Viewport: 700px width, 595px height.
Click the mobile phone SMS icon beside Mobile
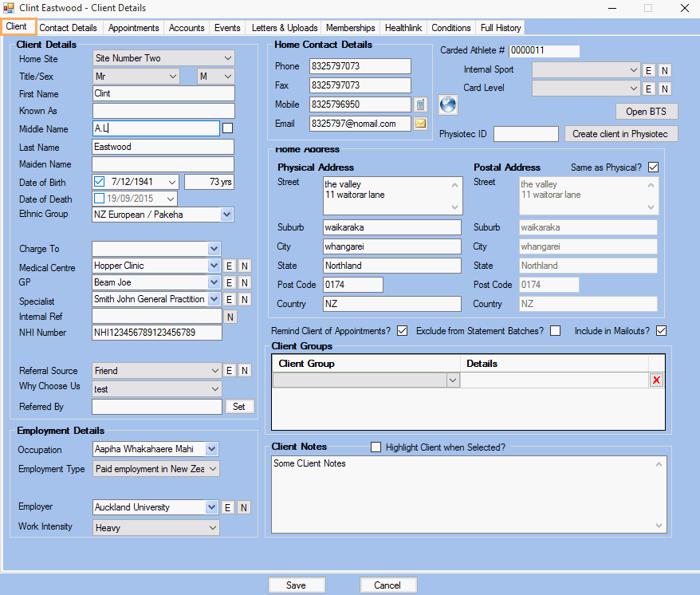(x=422, y=104)
